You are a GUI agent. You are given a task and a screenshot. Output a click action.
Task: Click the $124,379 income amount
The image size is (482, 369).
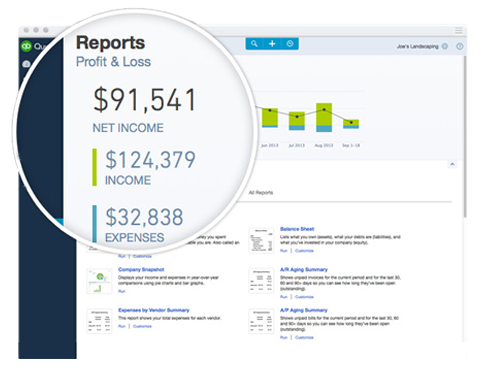coord(150,160)
